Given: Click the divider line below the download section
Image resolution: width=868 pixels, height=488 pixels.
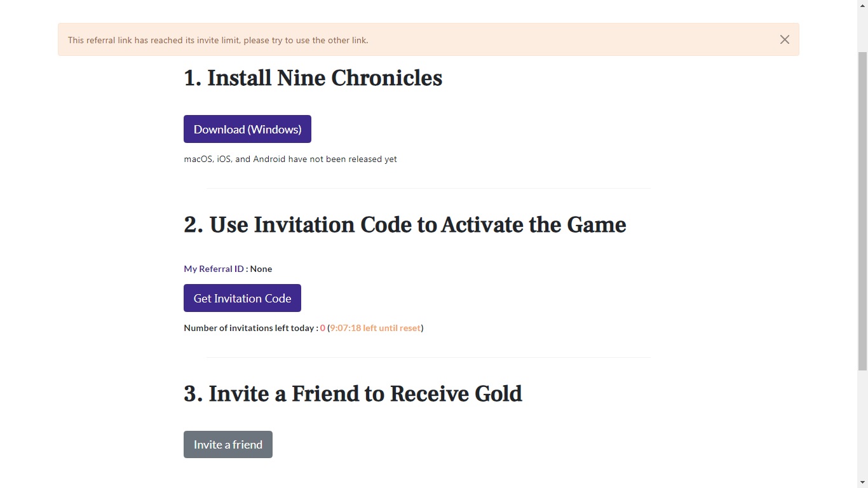Looking at the screenshot, I should click(428, 188).
